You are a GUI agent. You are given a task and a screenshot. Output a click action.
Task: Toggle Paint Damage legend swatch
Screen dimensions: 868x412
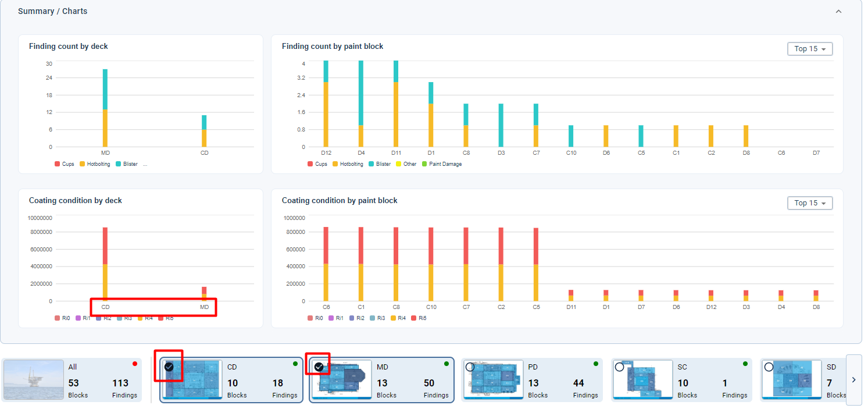click(424, 164)
